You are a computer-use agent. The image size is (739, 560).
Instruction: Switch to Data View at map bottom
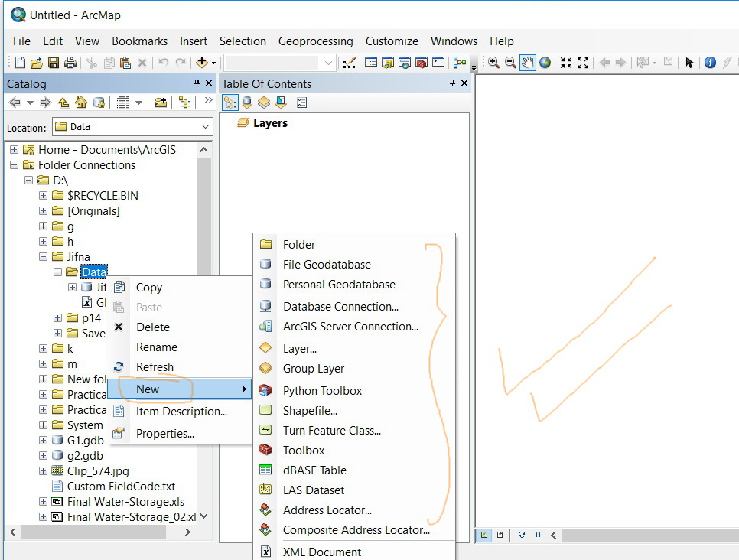point(484,535)
